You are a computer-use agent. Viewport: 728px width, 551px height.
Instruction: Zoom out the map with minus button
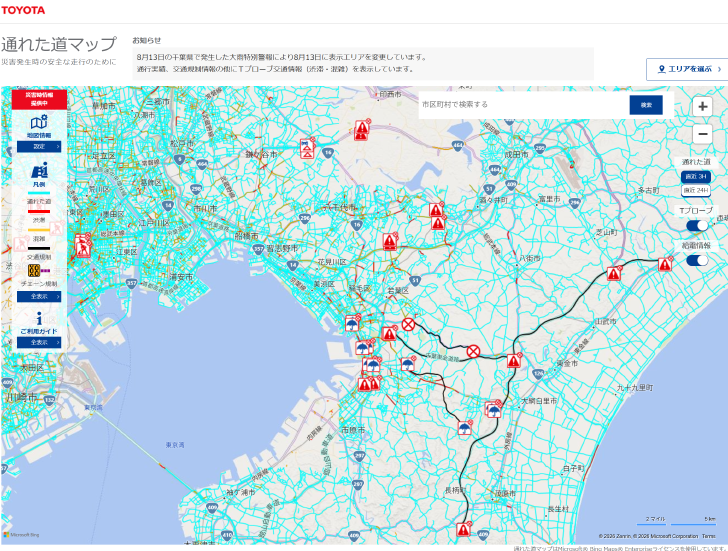[702, 134]
